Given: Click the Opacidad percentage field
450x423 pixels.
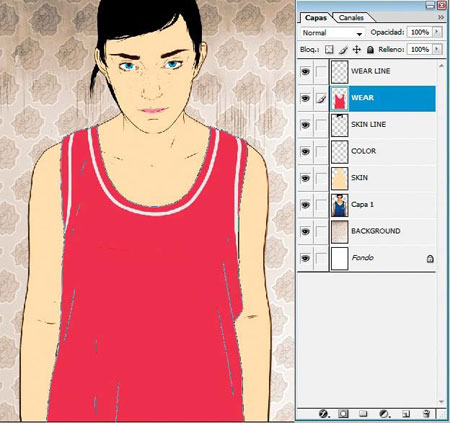Looking at the screenshot, I should point(420,32).
